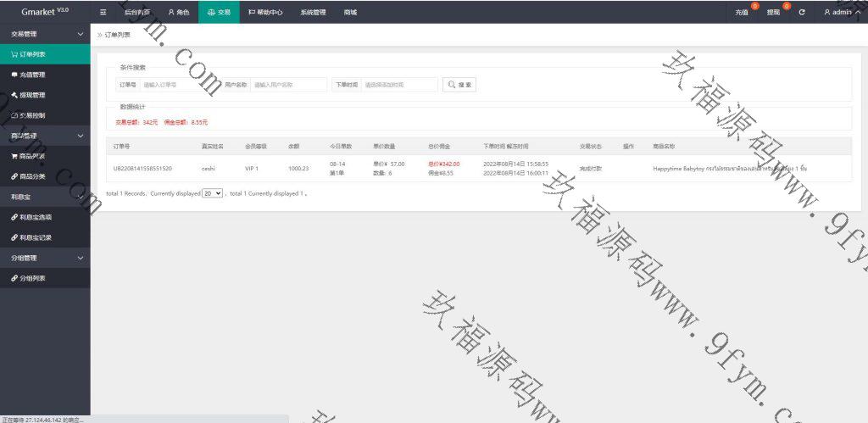Viewport: 868px width, 423px height.
Task: Open 充值 notifications in the top bar
Action: [742, 13]
